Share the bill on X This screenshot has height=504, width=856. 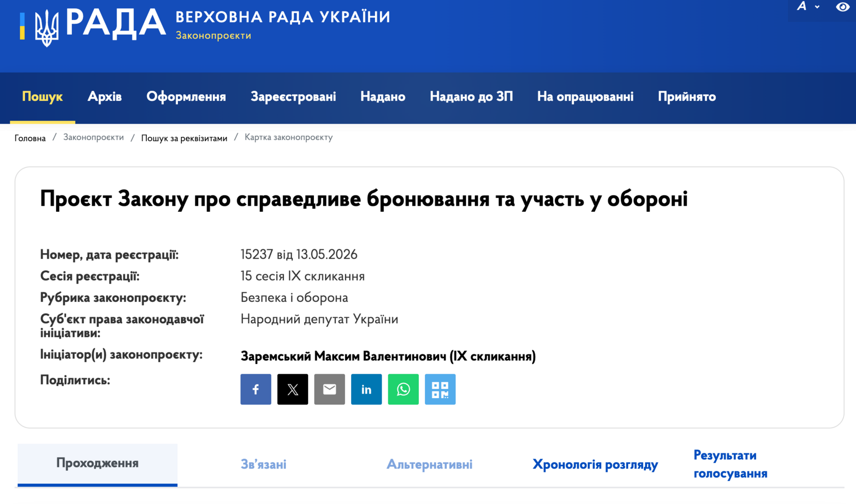coord(292,389)
